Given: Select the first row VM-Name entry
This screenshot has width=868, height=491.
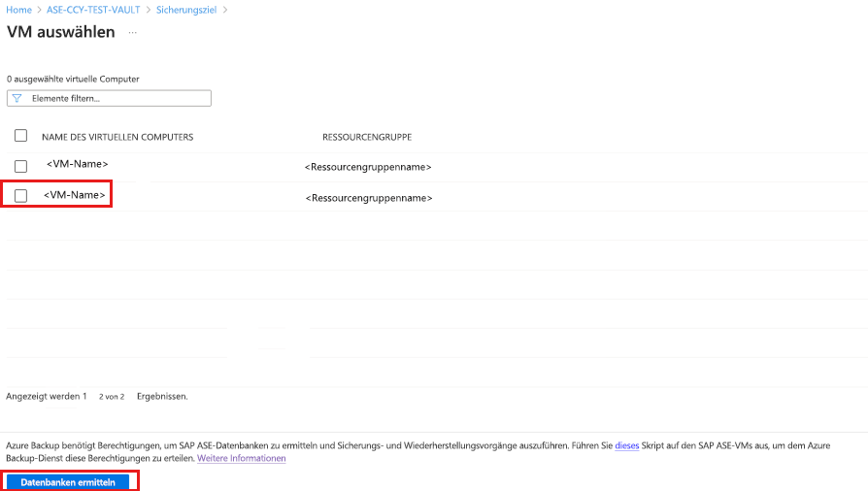Looking at the screenshot, I should [x=77, y=165].
